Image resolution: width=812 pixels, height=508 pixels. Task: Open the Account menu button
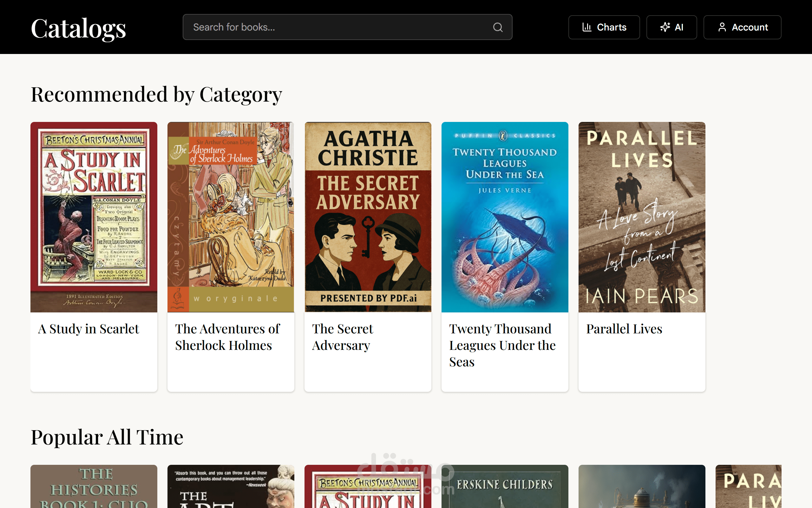[742, 27]
